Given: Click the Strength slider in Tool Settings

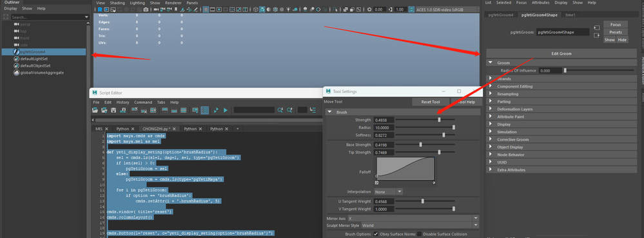Looking at the screenshot, I should pyautogui.click(x=425, y=119).
